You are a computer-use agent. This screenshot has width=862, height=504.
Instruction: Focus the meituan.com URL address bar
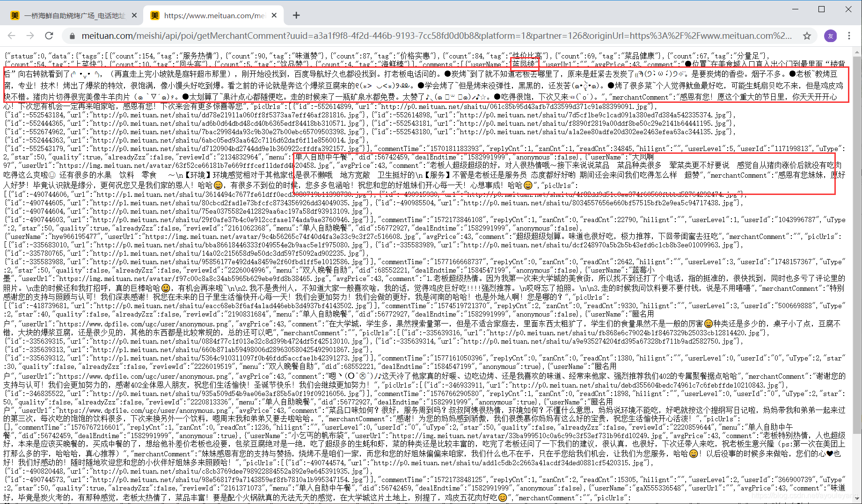click(x=436, y=36)
